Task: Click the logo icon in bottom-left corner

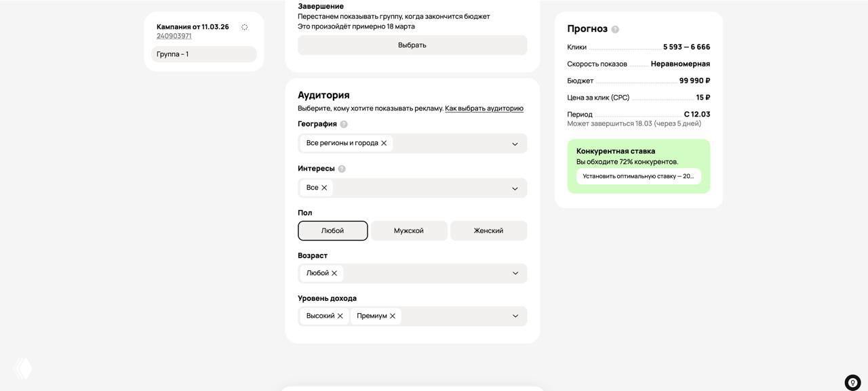Action: point(22,369)
